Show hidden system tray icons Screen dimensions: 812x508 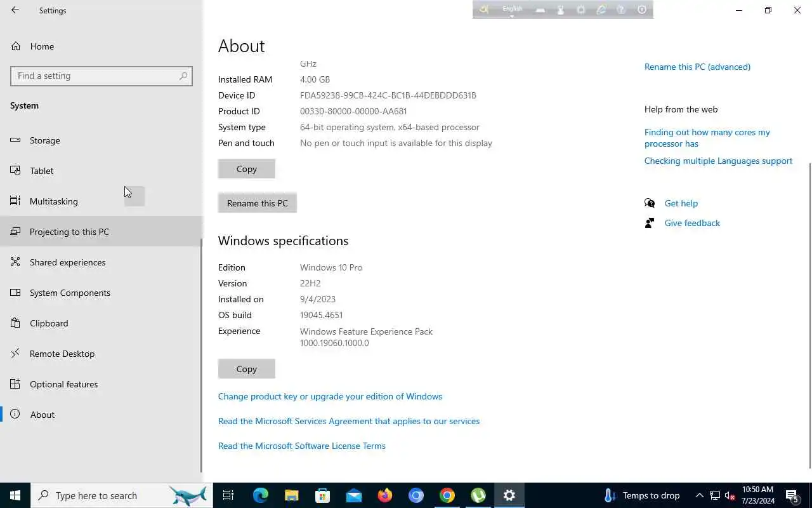(x=699, y=495)
